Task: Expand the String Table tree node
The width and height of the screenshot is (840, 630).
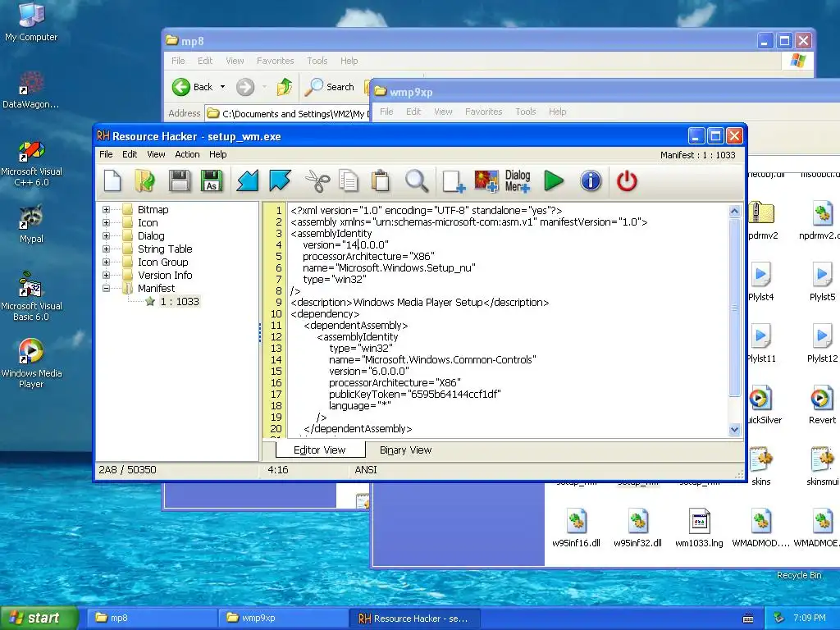Action: click(106, 249)
